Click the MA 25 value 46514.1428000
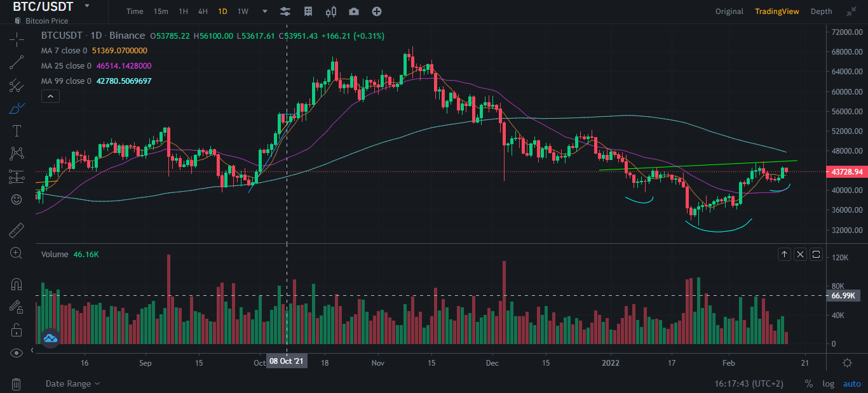This screenshot has width=868, height=393. click(x=124, y=66)
